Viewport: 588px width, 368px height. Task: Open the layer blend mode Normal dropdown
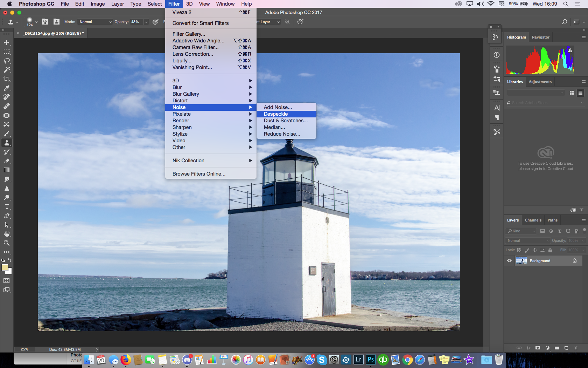tap(528, 240)
